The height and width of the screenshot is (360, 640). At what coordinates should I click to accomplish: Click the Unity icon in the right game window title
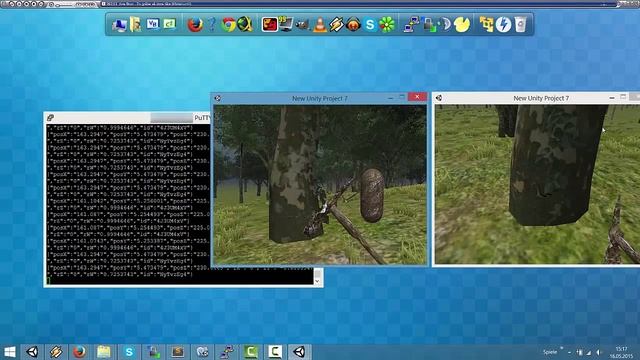439,98
